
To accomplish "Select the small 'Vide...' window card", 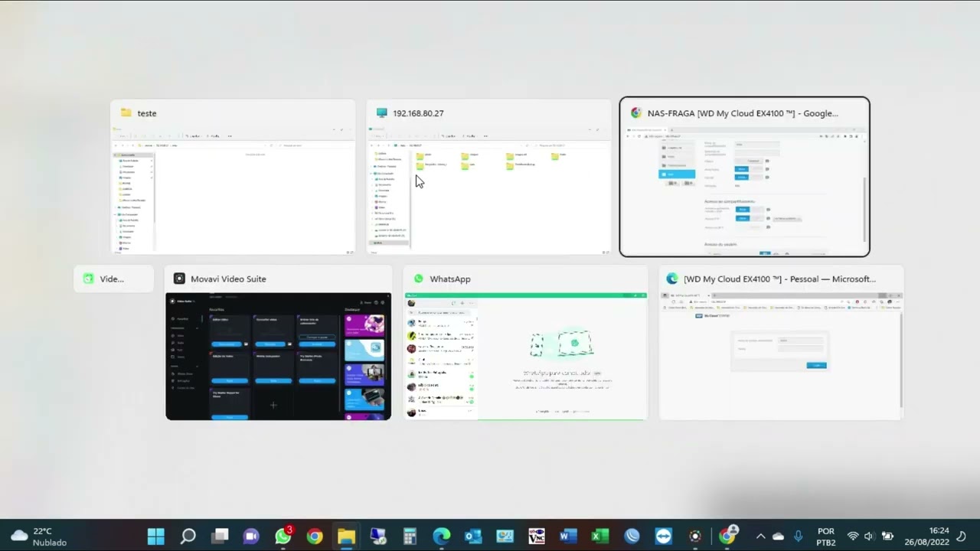I will (x=113, y=279).
